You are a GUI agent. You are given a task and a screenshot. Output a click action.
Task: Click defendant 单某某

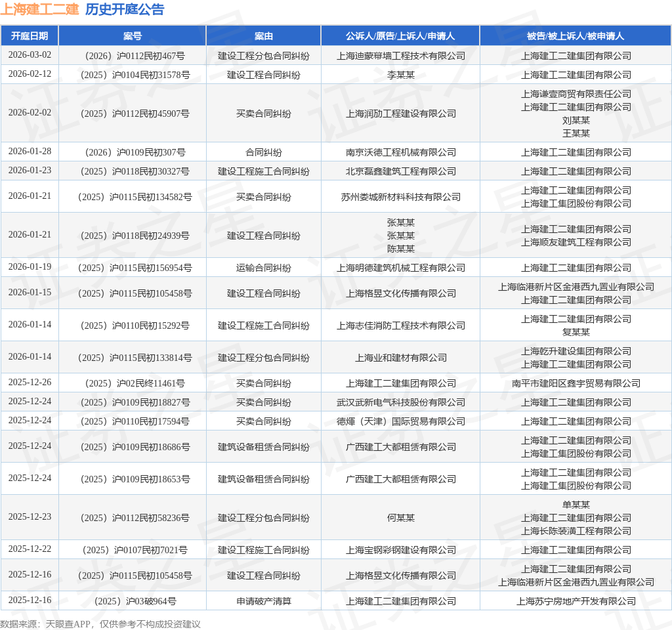point(576,505)
